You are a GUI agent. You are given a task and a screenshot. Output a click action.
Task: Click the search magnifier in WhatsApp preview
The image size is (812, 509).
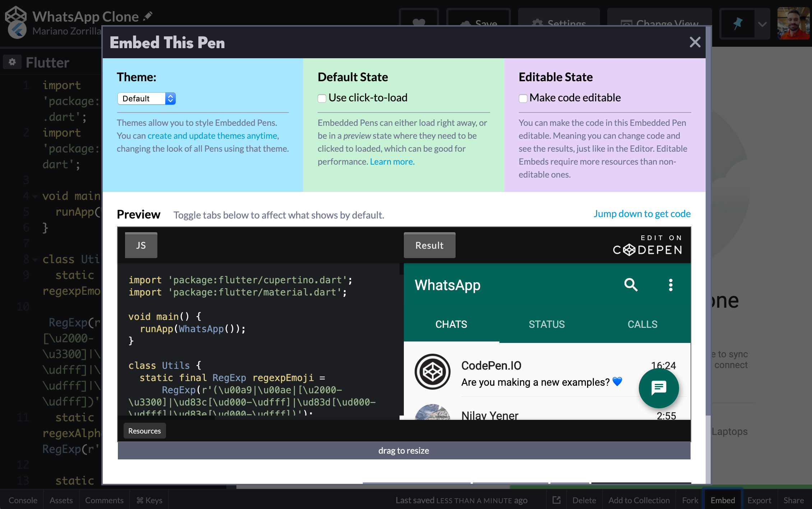tap(631, 285)
